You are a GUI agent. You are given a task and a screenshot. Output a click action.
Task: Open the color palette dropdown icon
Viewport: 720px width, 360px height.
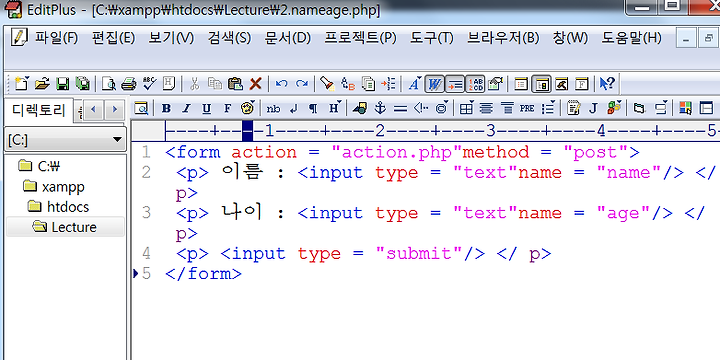click(x=248, y=108)
